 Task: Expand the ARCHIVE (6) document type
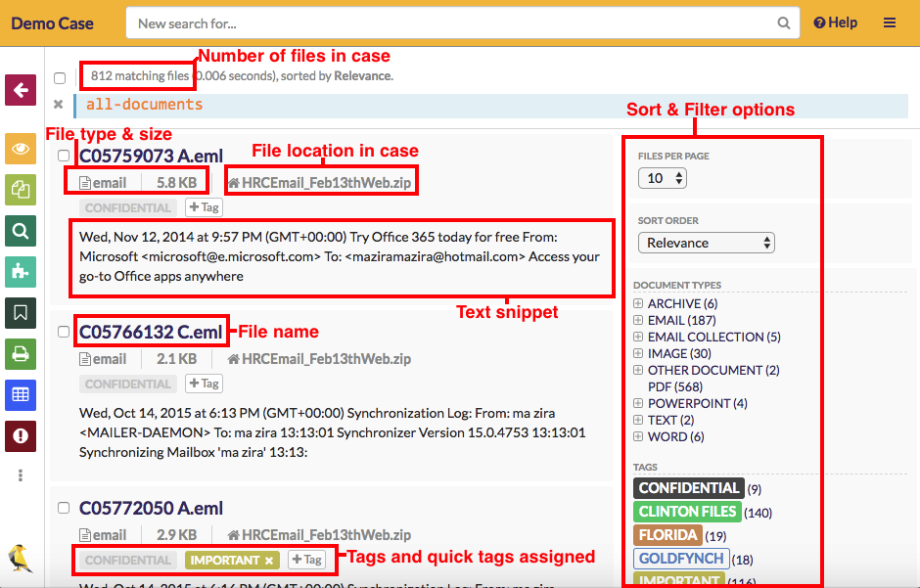click(x=638, y=303)
